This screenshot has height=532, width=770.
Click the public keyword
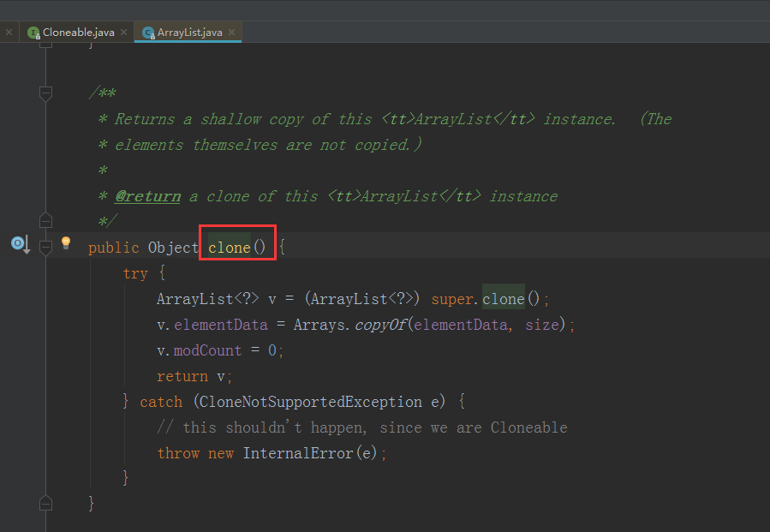[113, 248]
